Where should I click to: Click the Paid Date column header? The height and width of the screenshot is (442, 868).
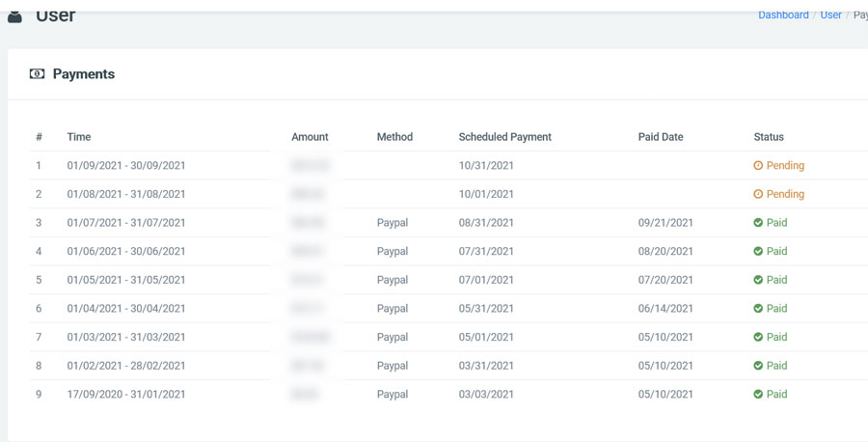click(x=661, y=137)
